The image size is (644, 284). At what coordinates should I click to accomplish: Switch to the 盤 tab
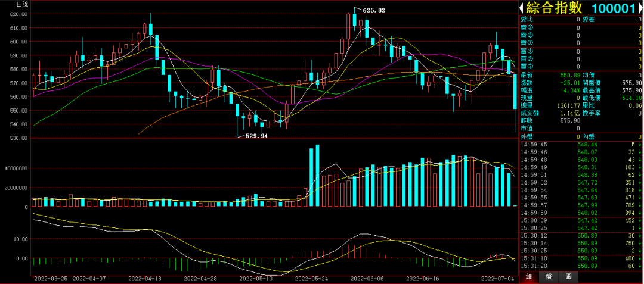tap(548, 276)
